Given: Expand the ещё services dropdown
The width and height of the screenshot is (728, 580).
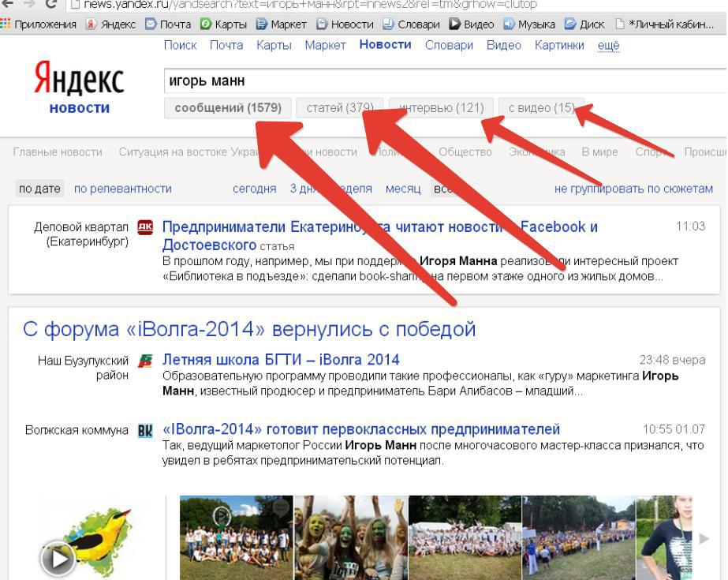Looking at the screenshot, I should pyautogui.click(x=609, y=45).
